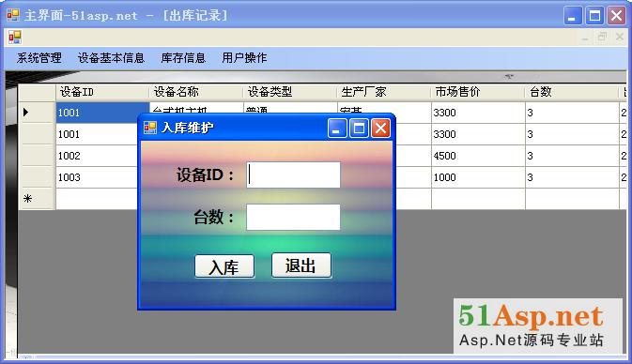The image size is (632, 364).
Task: Open the 库存信息 menu
Action: coord(183,58)
